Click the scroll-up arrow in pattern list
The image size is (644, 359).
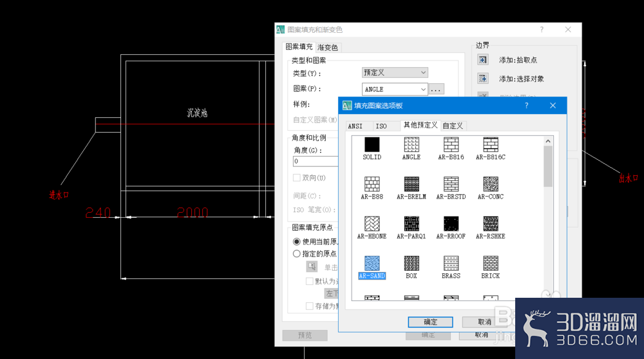click(x=548, y=141)
